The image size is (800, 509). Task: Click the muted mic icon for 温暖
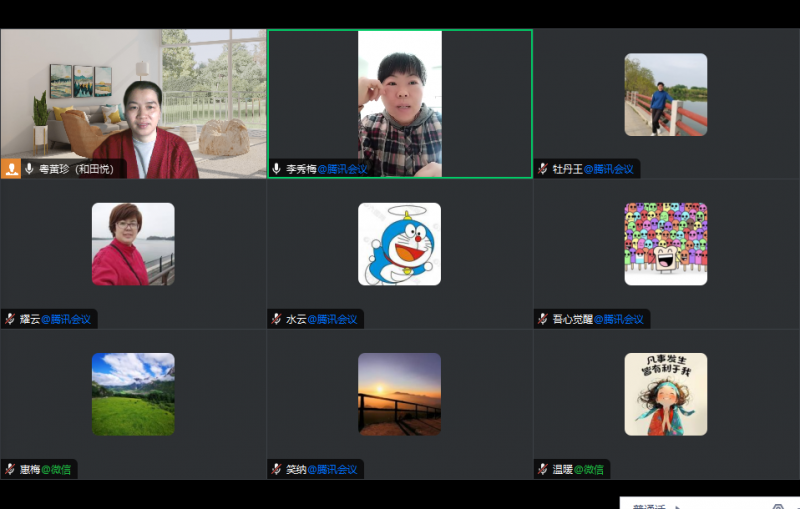coord(543,469)
